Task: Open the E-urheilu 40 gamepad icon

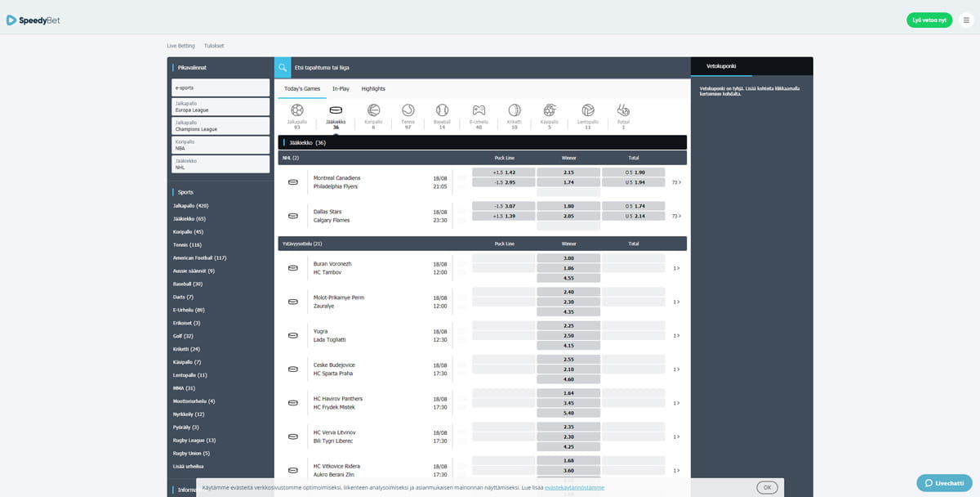Action: tap(479, 110)
